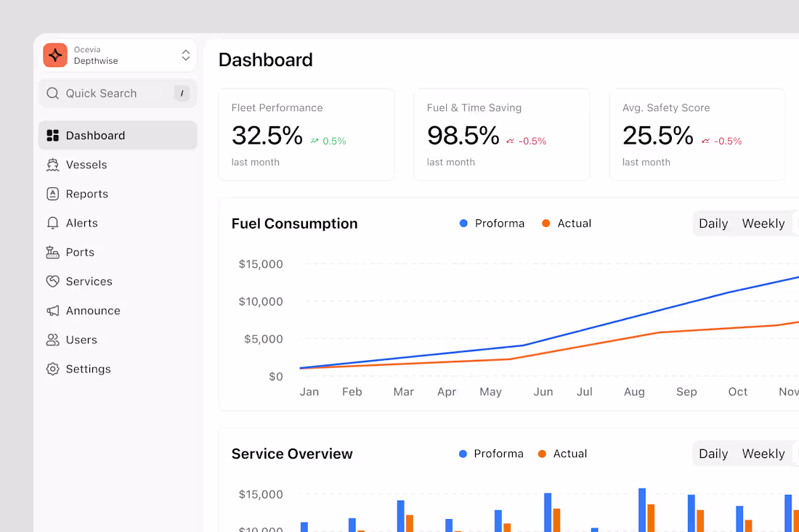Click the $15,000 label on Fuel Consumption axis
799x532 pixels.
[260, 264]
